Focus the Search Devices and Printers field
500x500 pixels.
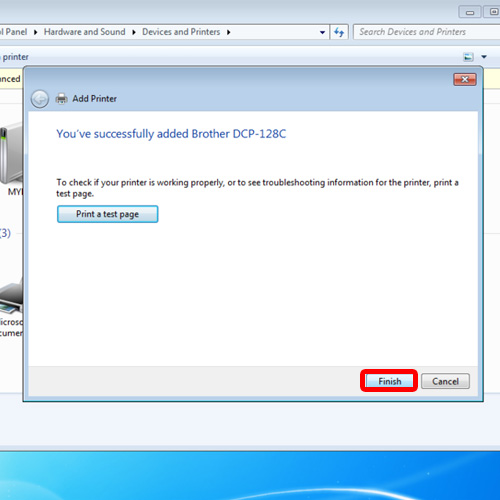click(x=427, y=32)
